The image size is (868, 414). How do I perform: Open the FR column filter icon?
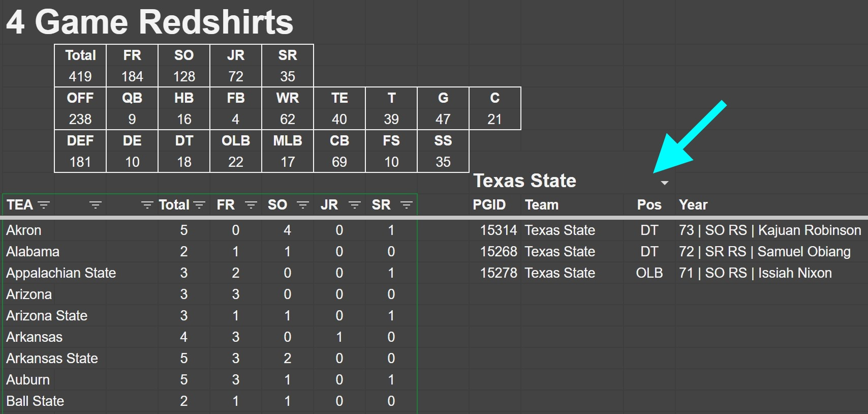pyautogui.click(x=251, y=205)
